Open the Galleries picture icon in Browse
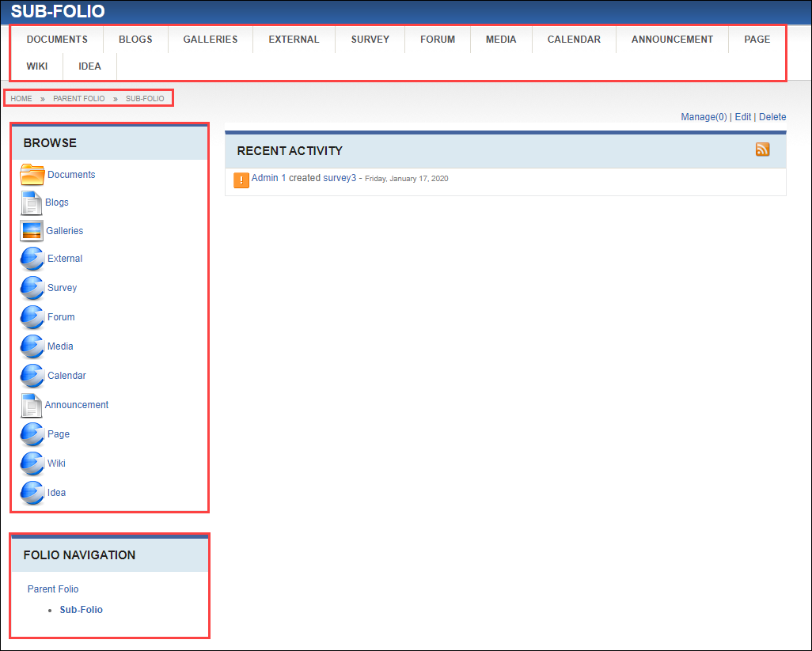This screenshot has width=812, height=651. coord(31,231)
